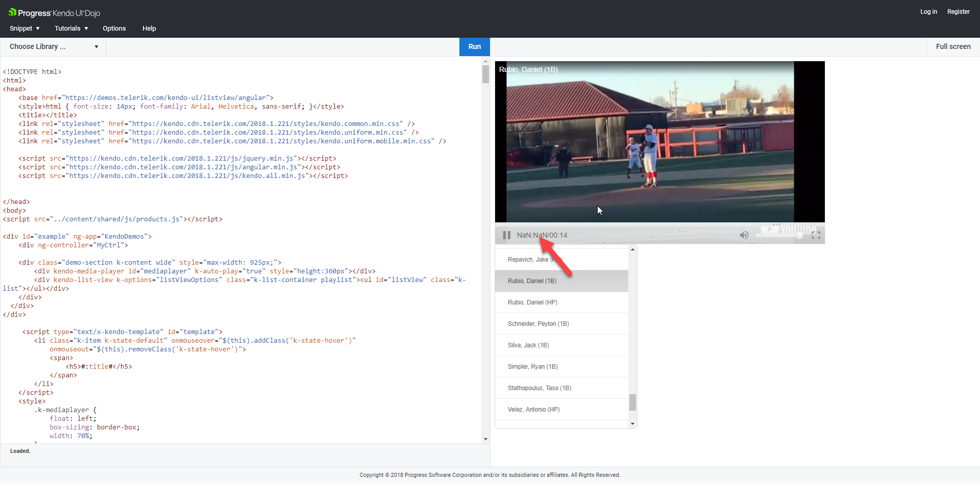Run the code snippet

point(475,46)
